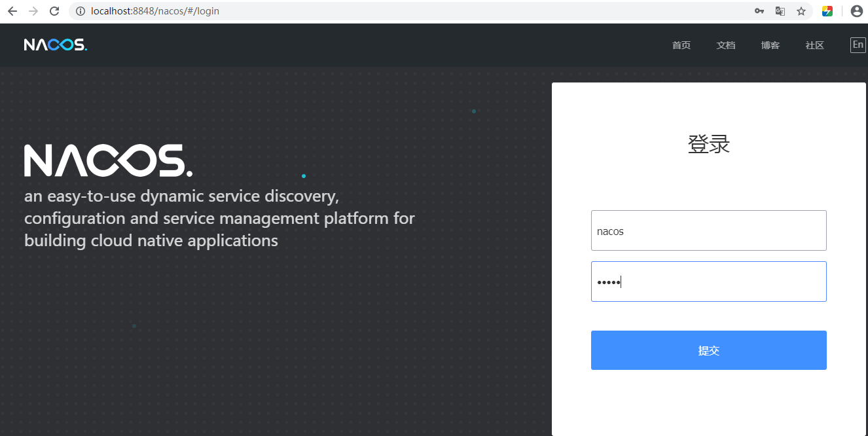Open the 博客 nav item

tap(770, 45)
